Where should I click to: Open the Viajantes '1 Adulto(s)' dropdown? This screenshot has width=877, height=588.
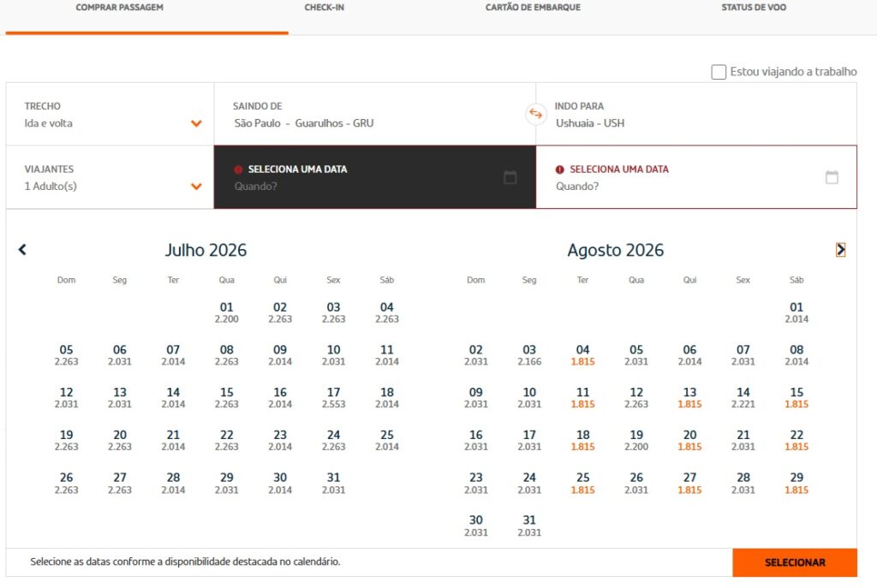(196, 186)
